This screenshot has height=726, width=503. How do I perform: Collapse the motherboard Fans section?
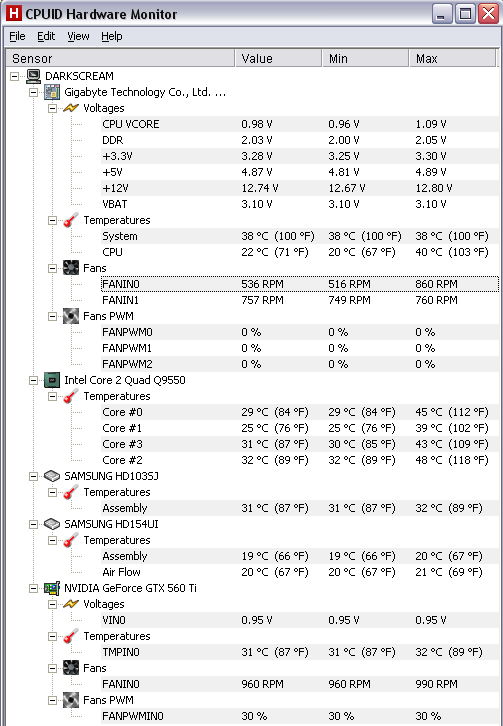pyautogui.click(x=52, y=269)
